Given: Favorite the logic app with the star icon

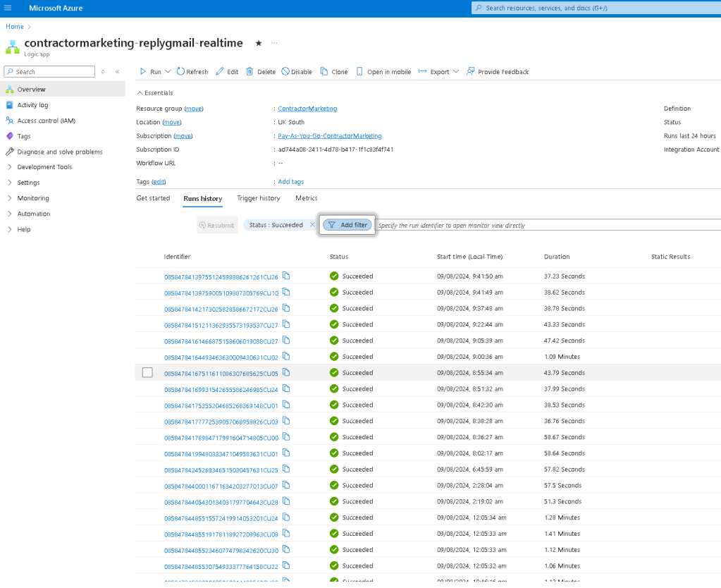Looking at the screenshot, I should (259, 43).
